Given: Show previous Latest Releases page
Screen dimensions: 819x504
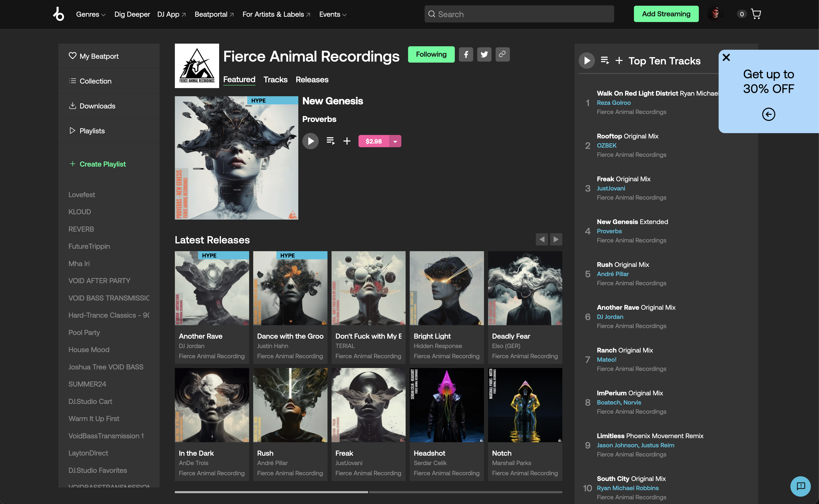Looking at the screenshot, I should tap(542, 239).
